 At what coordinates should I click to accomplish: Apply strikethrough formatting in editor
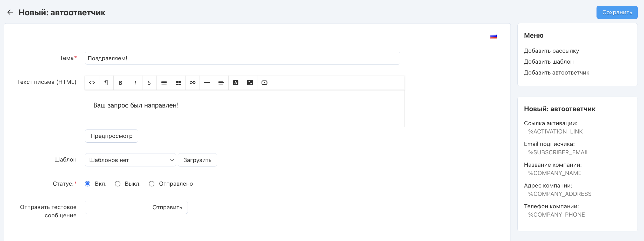pyautogui.click(x=149, y=83)
